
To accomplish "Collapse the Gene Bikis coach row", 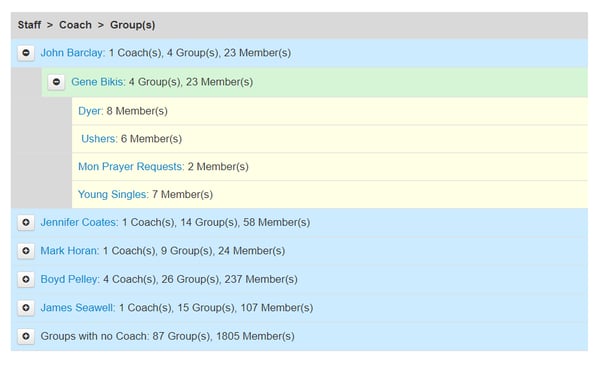I will [x=56, y=82].
